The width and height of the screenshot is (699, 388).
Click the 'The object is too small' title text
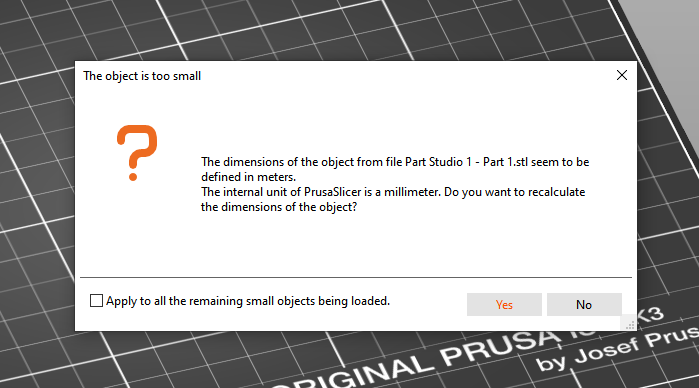tap(142, 76)
